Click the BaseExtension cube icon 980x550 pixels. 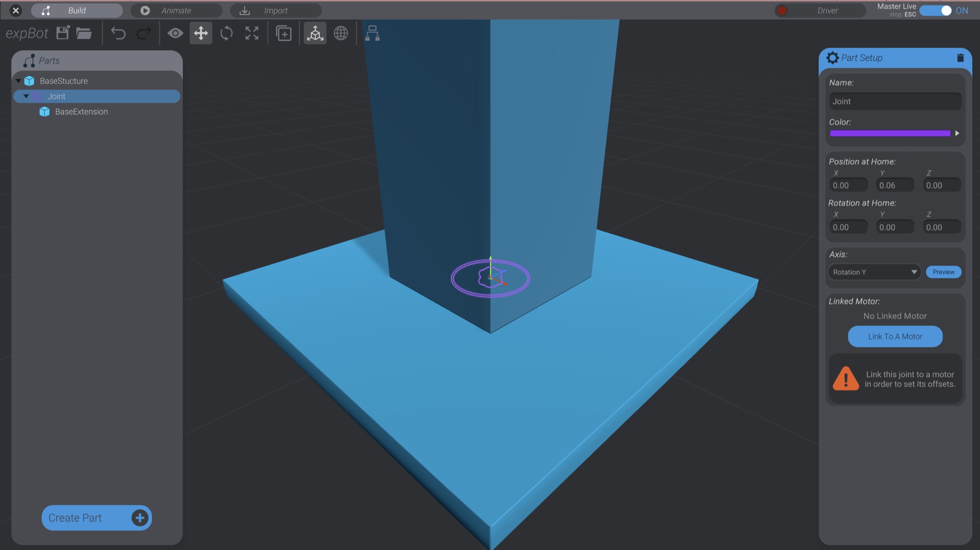pos(45,111)
